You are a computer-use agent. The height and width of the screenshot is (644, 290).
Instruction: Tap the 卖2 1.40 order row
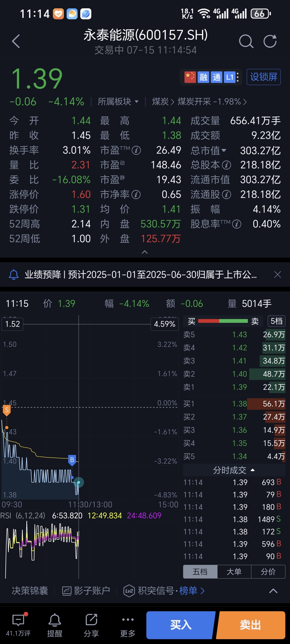(234, 374)
